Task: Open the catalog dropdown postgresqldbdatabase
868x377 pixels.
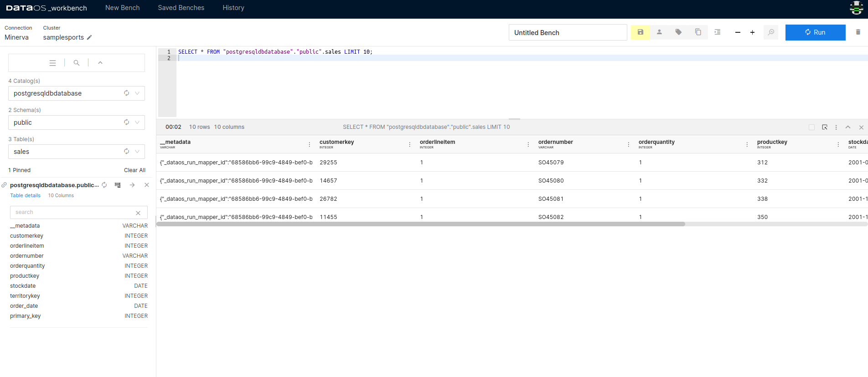Action: (77, 93)
